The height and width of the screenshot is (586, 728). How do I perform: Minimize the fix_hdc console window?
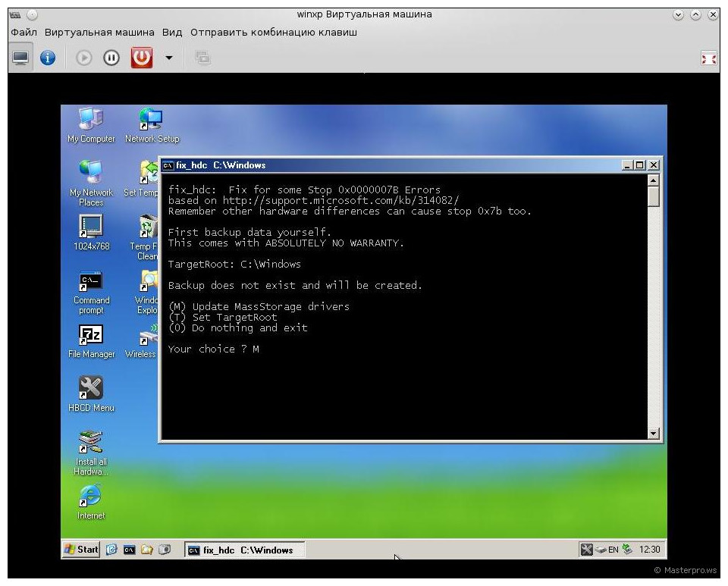[627, 165]
